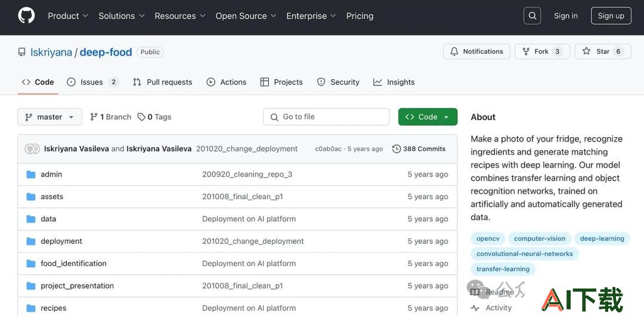Open the search magnifier button
The width and height of the screenshot is (644, 316).
[x=532, y=16]
